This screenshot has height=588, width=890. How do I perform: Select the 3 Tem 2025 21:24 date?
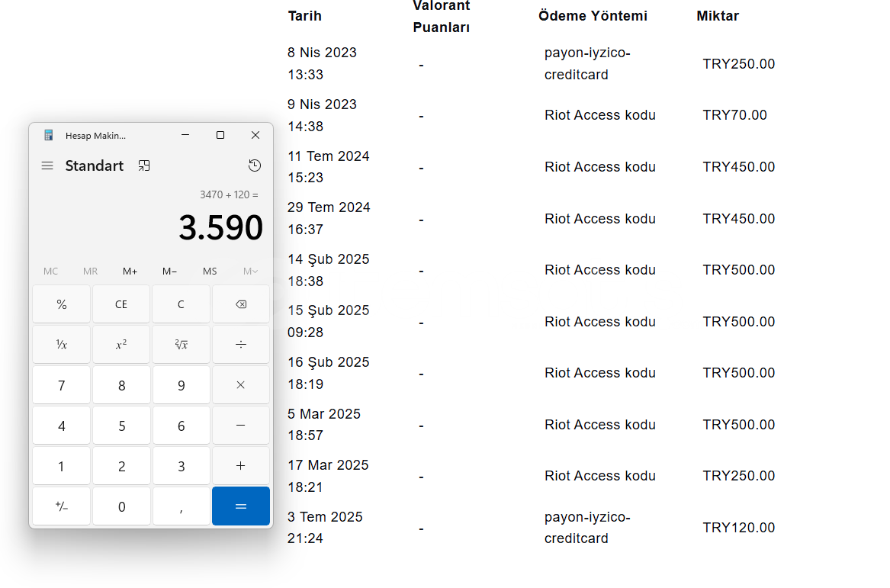325,527
